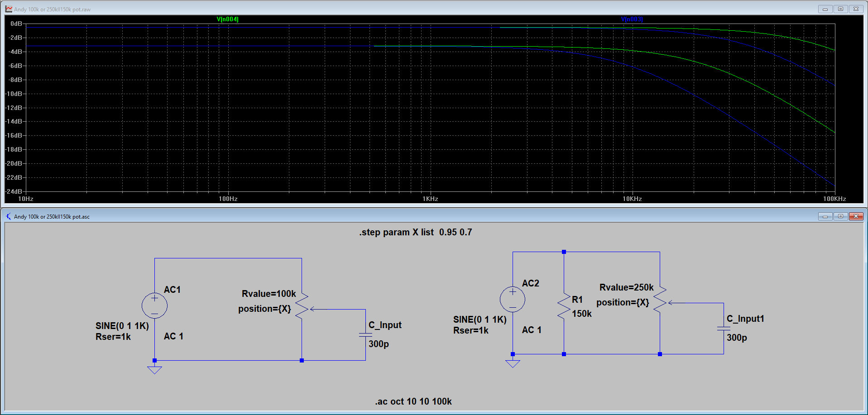Click the 300p value of C_Input
The image size is (868, 415).
379,344
